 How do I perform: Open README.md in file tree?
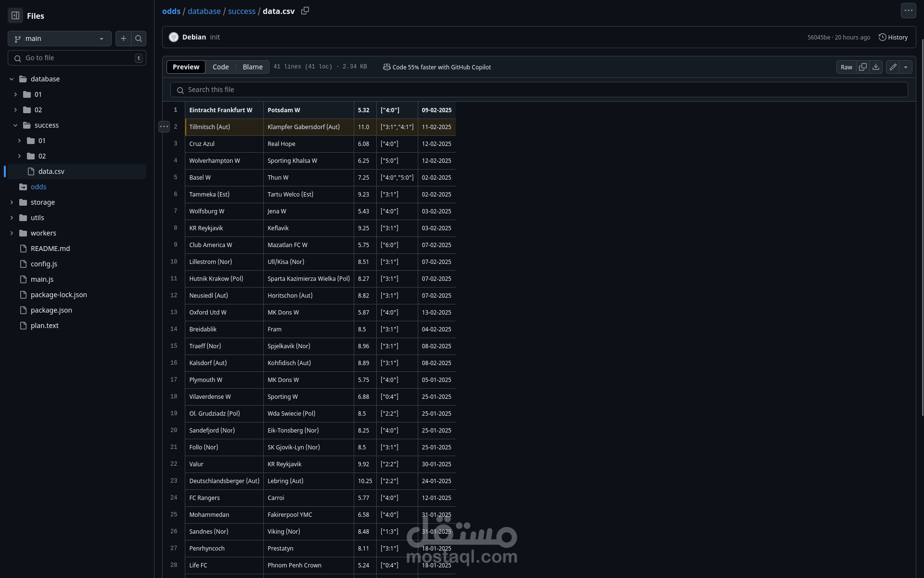click(50, 249)
